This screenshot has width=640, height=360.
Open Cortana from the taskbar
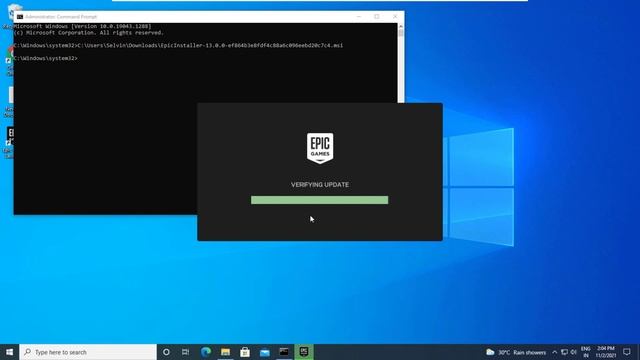click(x=166, y=352)
